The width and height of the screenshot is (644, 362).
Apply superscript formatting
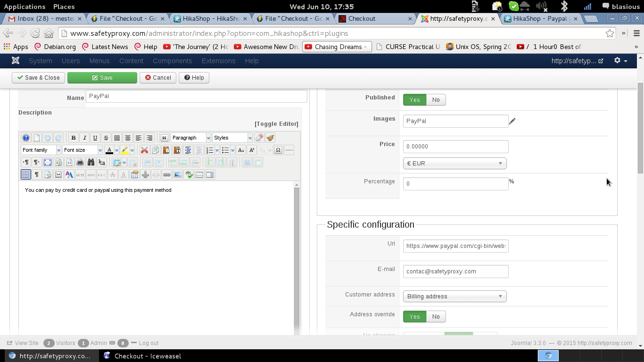pyautogui.click(x=252, y=150)
